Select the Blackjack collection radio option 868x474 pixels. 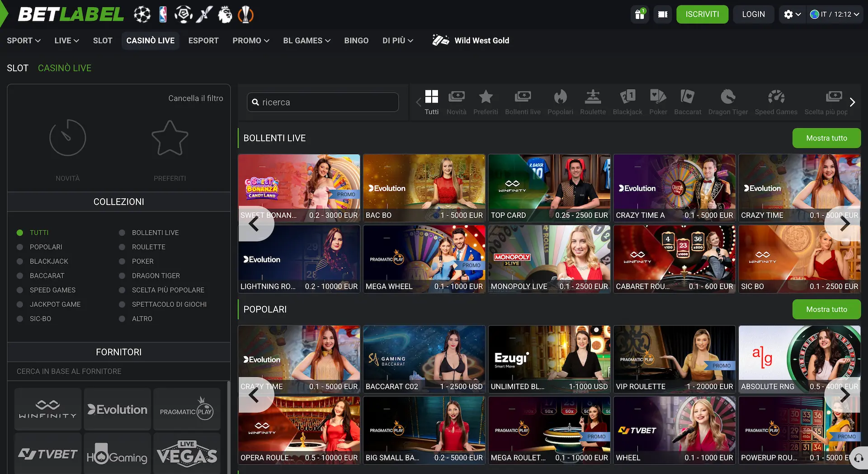pyautogui.click(x=43, y=261)
